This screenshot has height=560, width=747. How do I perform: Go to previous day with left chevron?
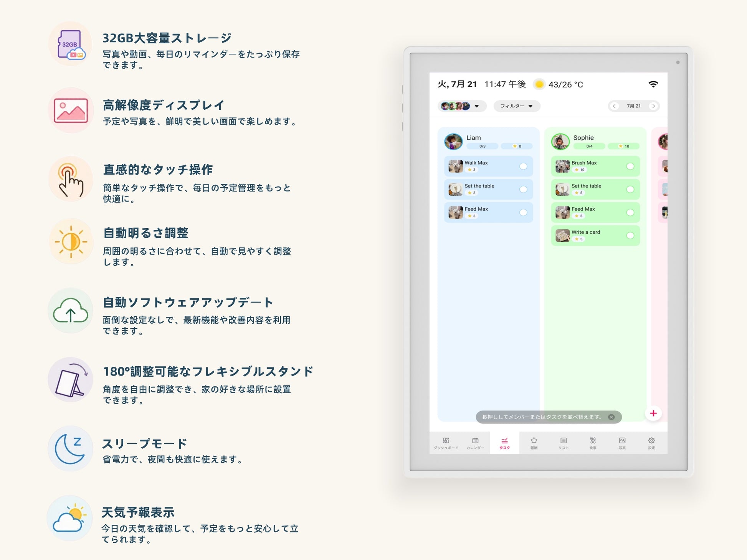coord(614,106)
